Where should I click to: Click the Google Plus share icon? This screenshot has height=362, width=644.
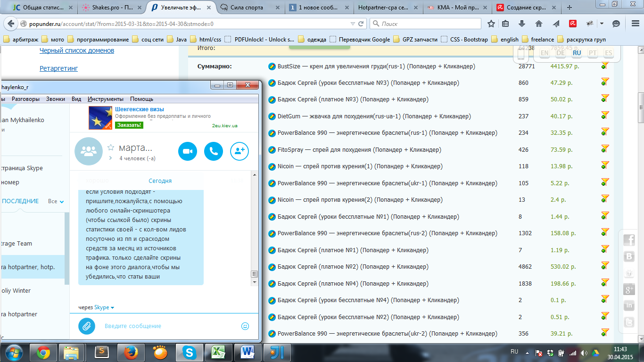(629, 289)
